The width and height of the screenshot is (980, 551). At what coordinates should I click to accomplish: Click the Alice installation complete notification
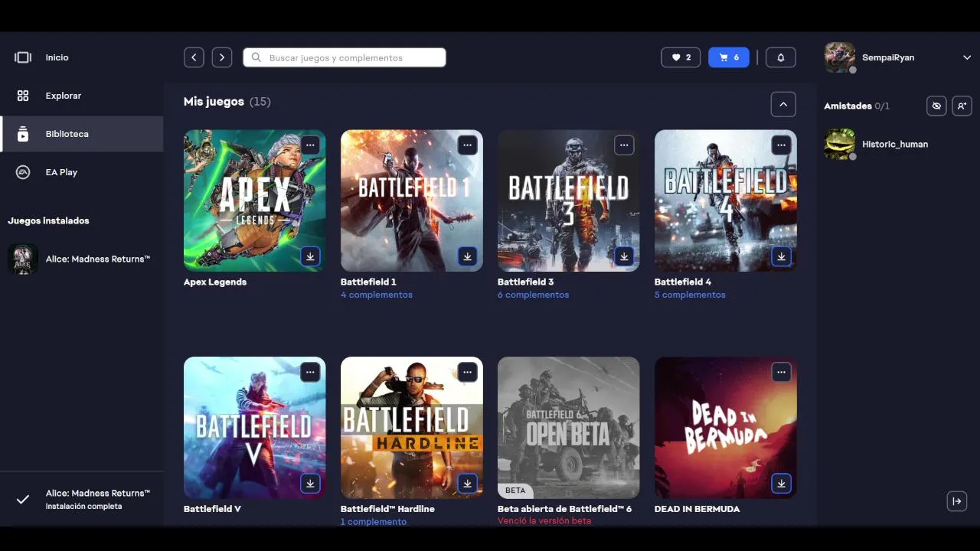pos(82,499)
